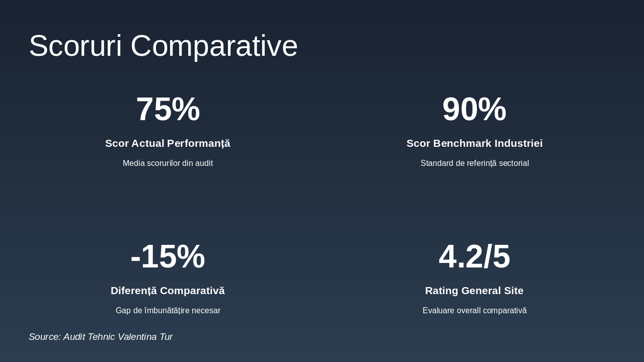The height and width of the screenshot is (362, 644).
Task: Click the percent sign of the 75% figure
Action: (x=186, y=109)
